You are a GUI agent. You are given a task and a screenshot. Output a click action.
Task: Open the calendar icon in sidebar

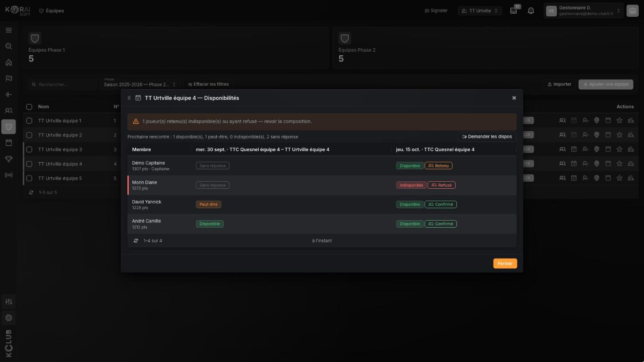[8, 143]
